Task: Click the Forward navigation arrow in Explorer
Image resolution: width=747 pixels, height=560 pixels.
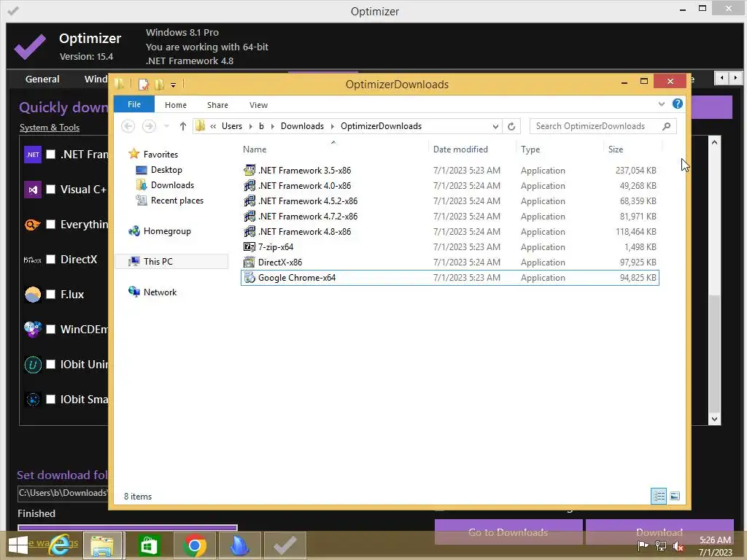Action: 149,126
